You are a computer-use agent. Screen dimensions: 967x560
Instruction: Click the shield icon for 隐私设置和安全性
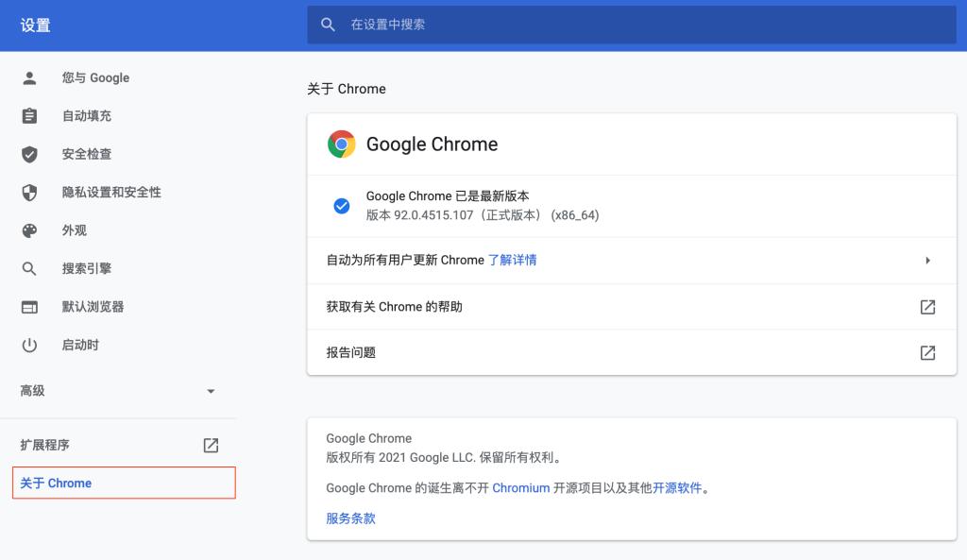(x=29, y=193)
